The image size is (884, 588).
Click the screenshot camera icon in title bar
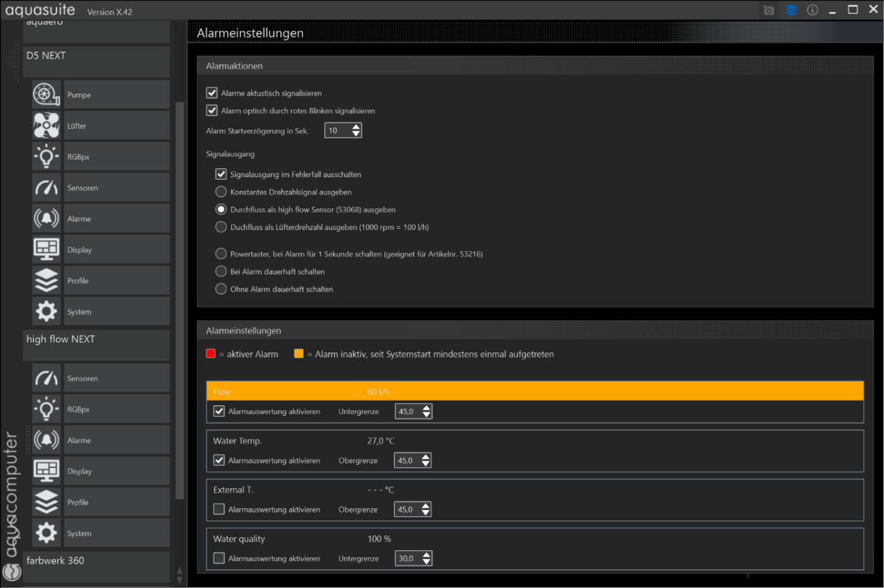[x=768, y=10]
